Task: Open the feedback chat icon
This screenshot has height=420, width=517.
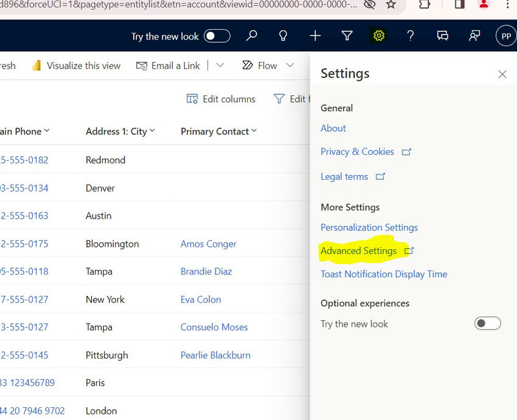Action: point(442,36)
